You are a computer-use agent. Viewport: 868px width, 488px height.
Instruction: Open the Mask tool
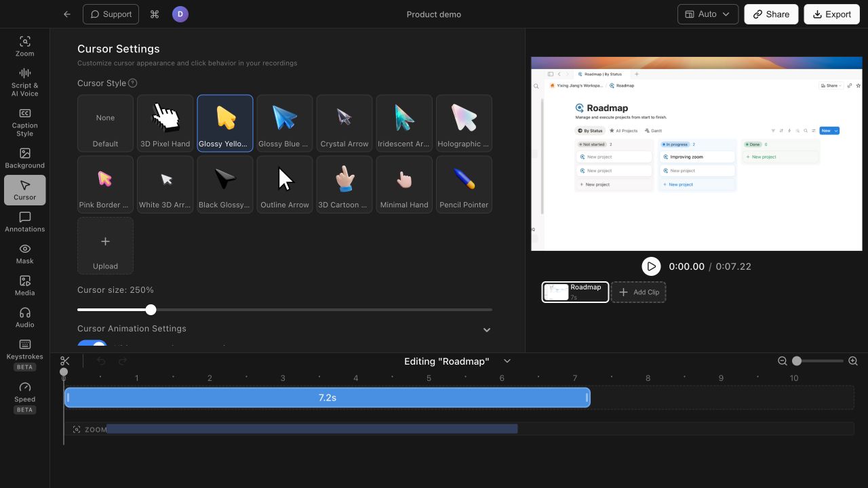coord(25,253)
